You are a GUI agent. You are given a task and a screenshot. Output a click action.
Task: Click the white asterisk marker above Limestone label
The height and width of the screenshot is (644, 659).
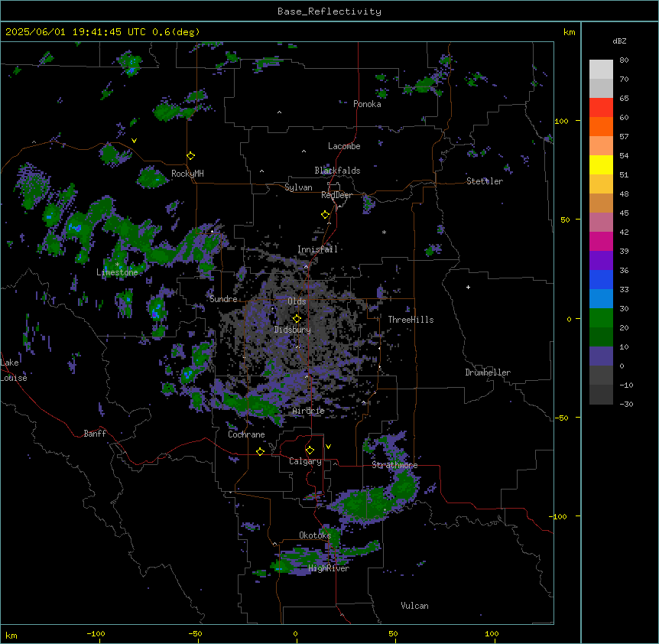(118, 265)
